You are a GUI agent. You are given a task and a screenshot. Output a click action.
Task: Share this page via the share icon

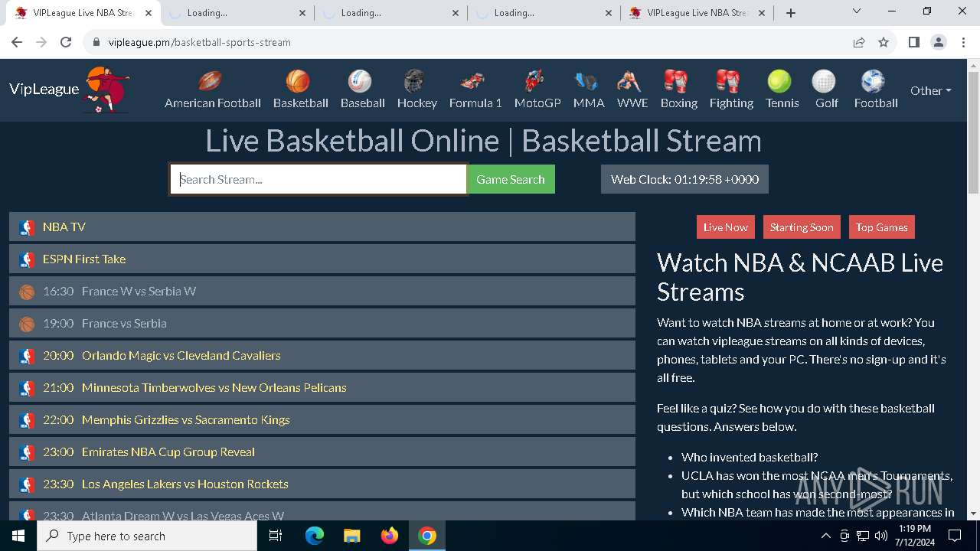point(859,42)
